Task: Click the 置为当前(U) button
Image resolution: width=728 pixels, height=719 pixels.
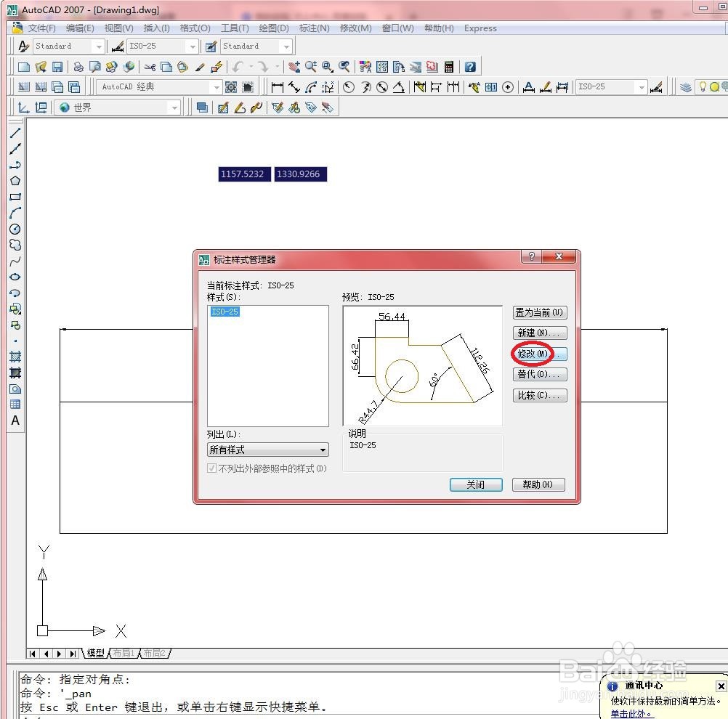Action: coord(540,312)
